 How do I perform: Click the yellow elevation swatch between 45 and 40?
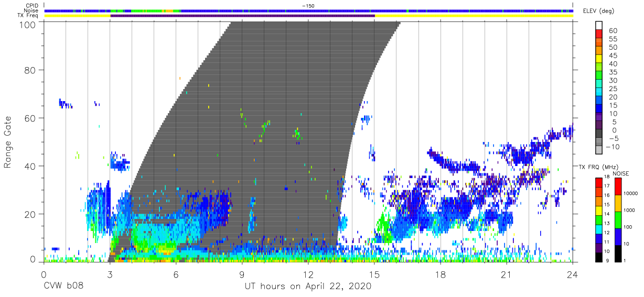coord(600,59)
